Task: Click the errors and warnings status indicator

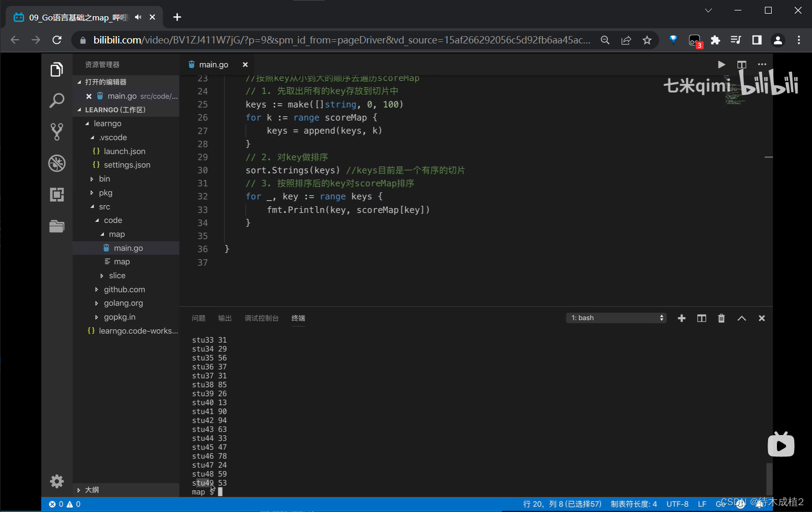Action: [65, 504]
